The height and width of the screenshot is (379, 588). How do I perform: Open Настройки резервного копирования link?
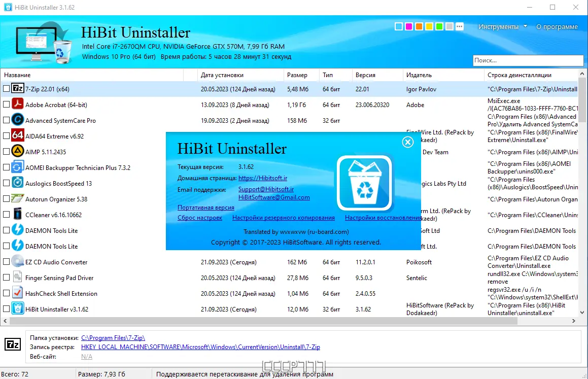coord(283,218)
